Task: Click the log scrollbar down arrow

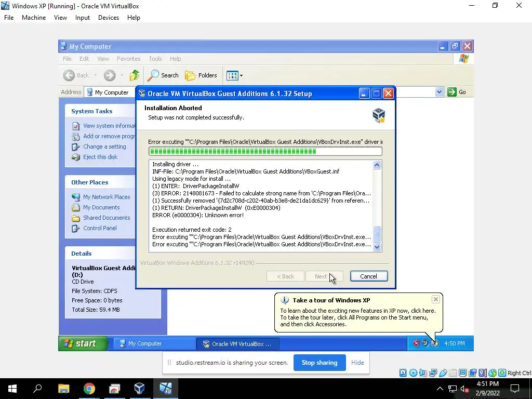Action: [377, 247]
